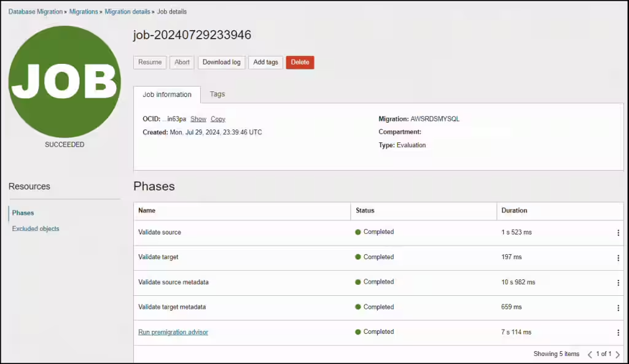This screenshot has height=364, width=629.
Task: Click the green JOB status badge
Action: tap(64, 82)
